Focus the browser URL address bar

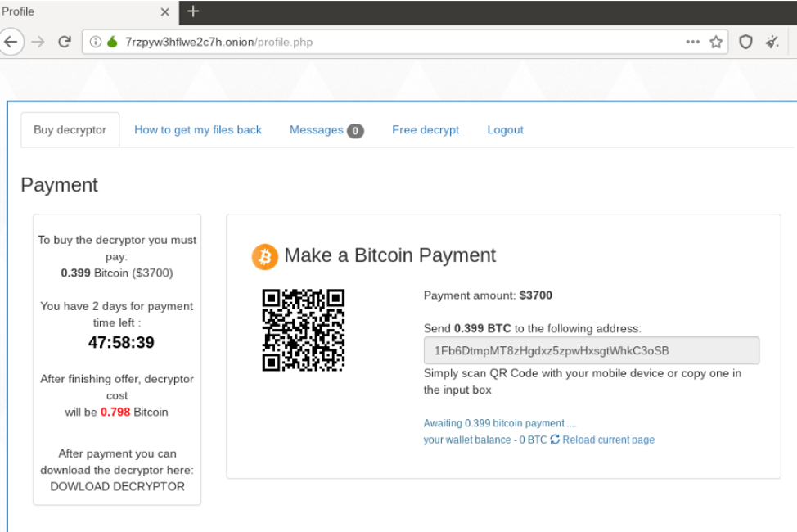404,42
